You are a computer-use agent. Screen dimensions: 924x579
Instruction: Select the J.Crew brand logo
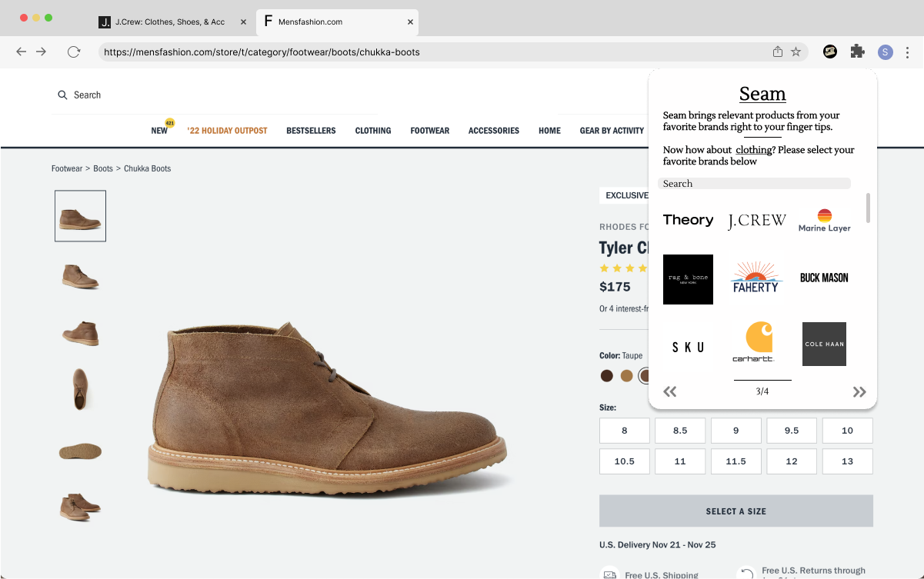[x=757, y=221]
